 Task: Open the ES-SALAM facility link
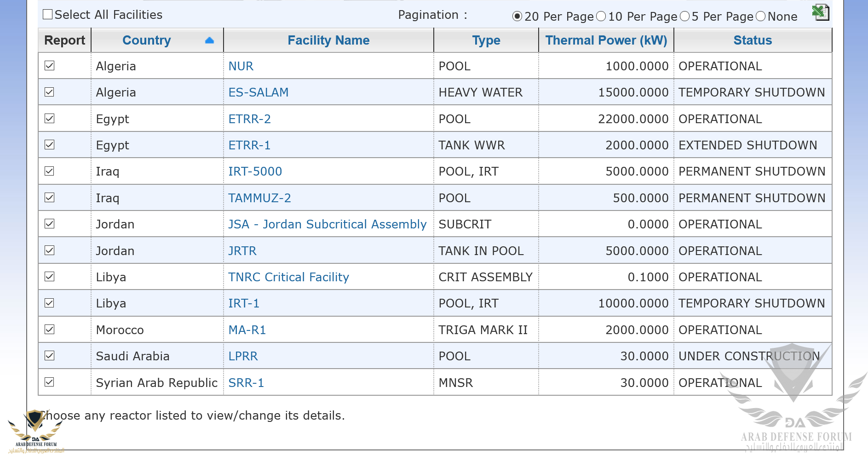[x=259, y=92]
